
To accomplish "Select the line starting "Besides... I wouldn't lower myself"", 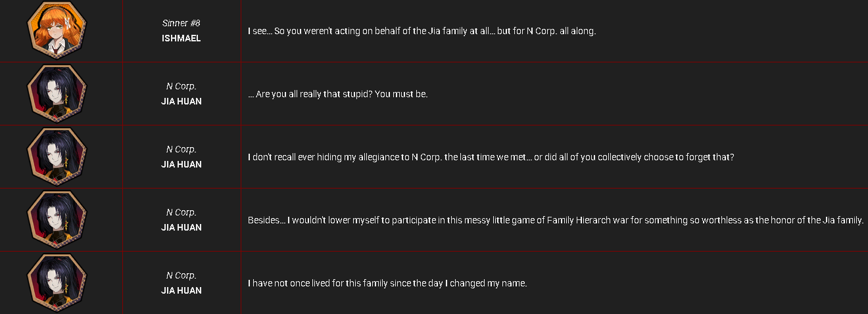I will [555, 220].
